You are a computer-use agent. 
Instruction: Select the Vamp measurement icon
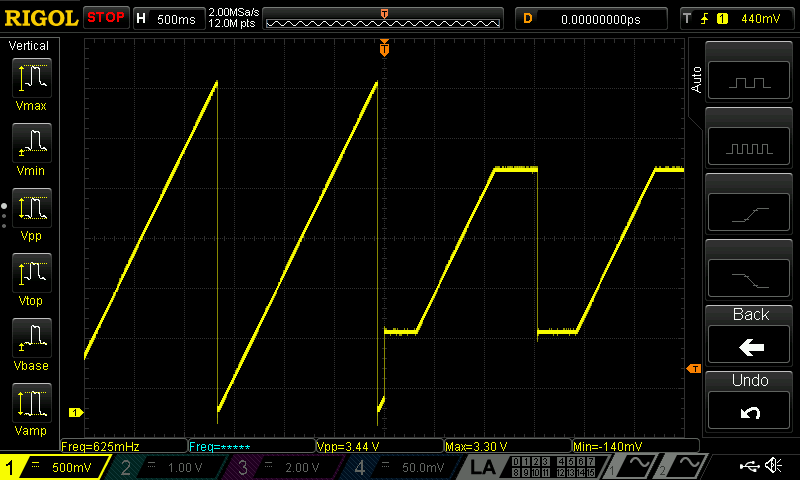click(x=30, y=409)
